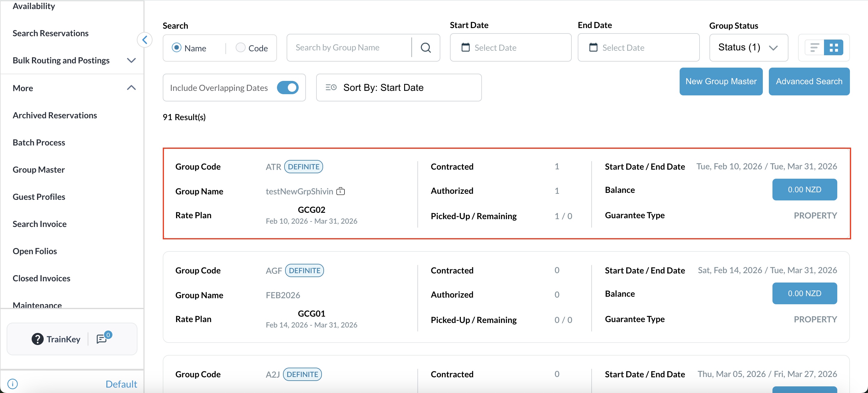Collapse the More section chevron
The width and height of the screenshot is (868, 393).
[x=131, y=88]
